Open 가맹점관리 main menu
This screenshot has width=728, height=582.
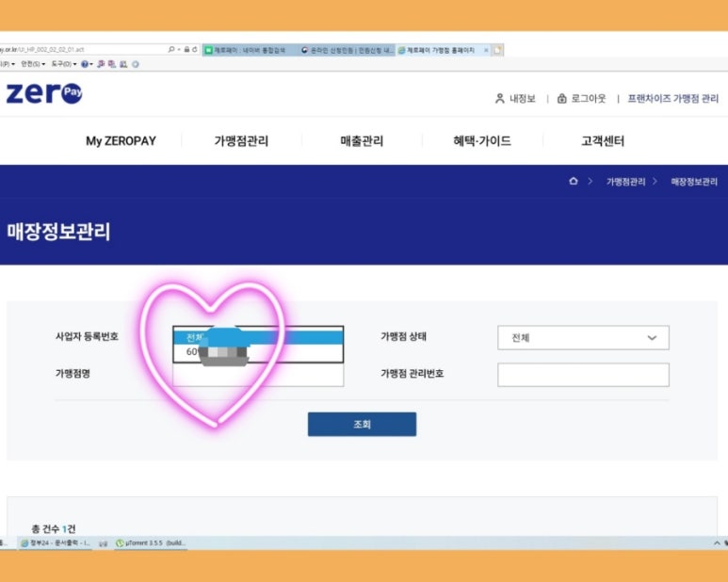pos(241,140)
